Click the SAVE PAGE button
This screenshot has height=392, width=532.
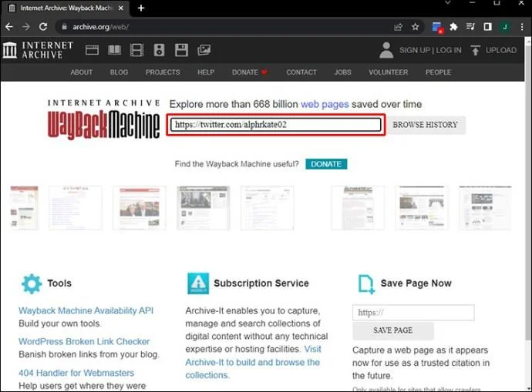393,330
